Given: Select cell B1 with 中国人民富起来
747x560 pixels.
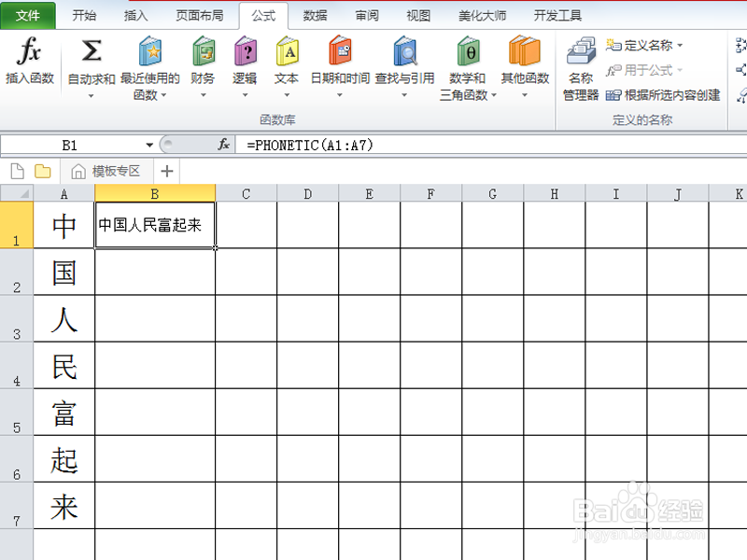Looking at the screenshot, I should pos(155,225).
